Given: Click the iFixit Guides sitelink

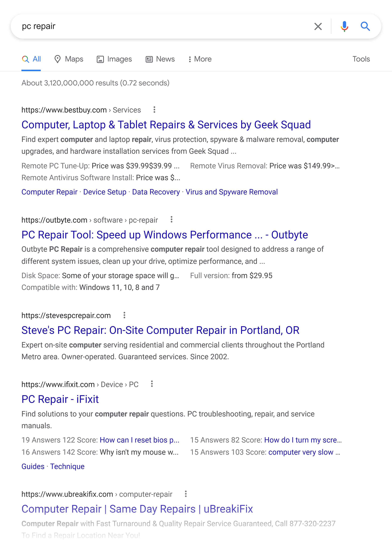Looking at the screenshot, I should [33, 466].
